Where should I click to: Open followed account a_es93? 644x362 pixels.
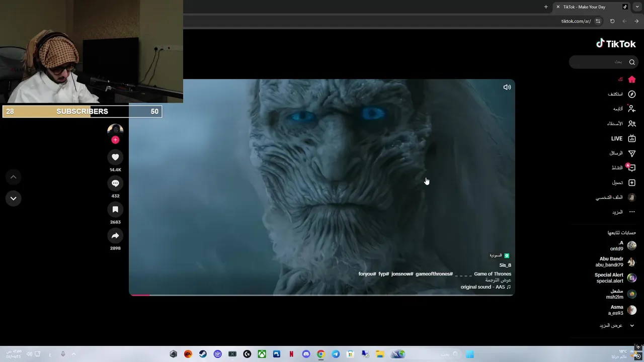click(x=622, y=310)
